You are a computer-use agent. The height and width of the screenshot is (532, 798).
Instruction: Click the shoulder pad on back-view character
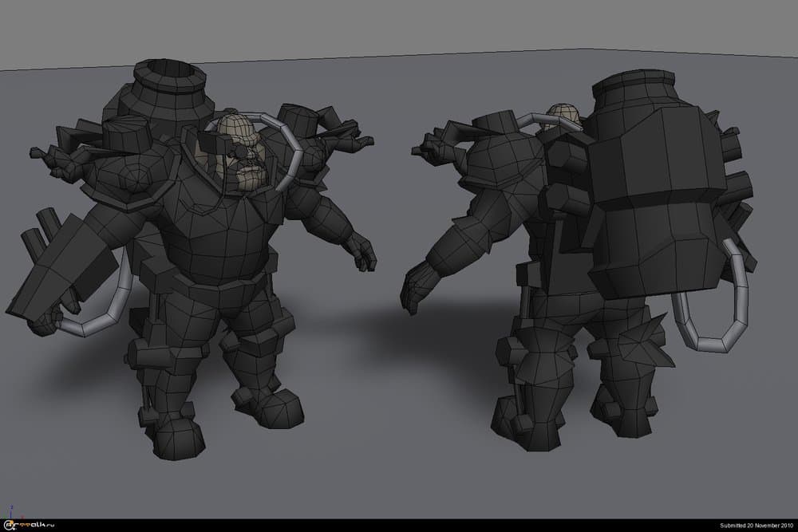(499, 160)
